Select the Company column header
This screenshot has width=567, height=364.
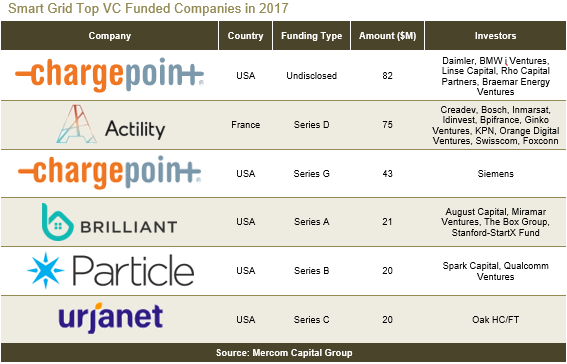coord(110,36)
